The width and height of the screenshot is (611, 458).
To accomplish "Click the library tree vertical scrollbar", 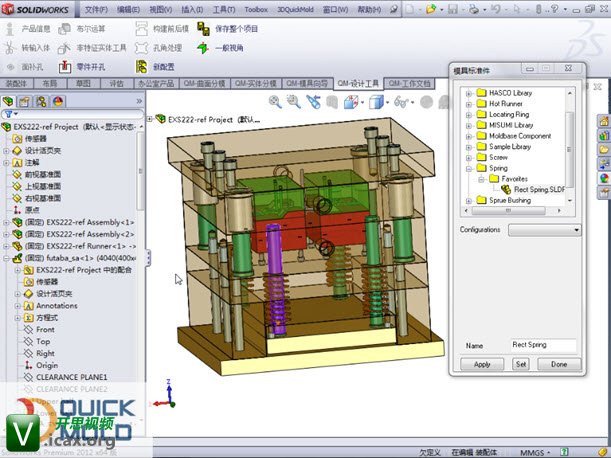I will [x=569, y=147].
